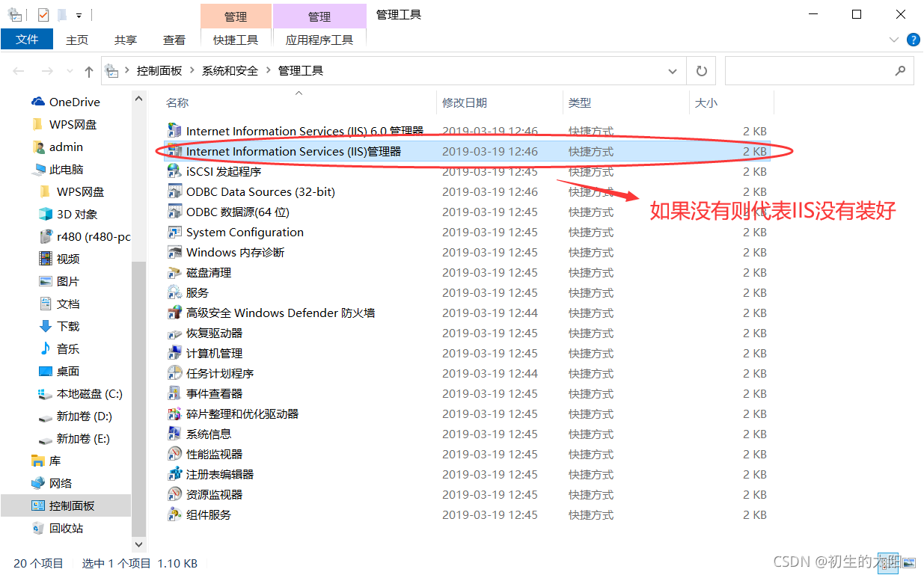The image size is (924, 575).
Task: Select 网络 in navigation pane
Action: (52, 483)
